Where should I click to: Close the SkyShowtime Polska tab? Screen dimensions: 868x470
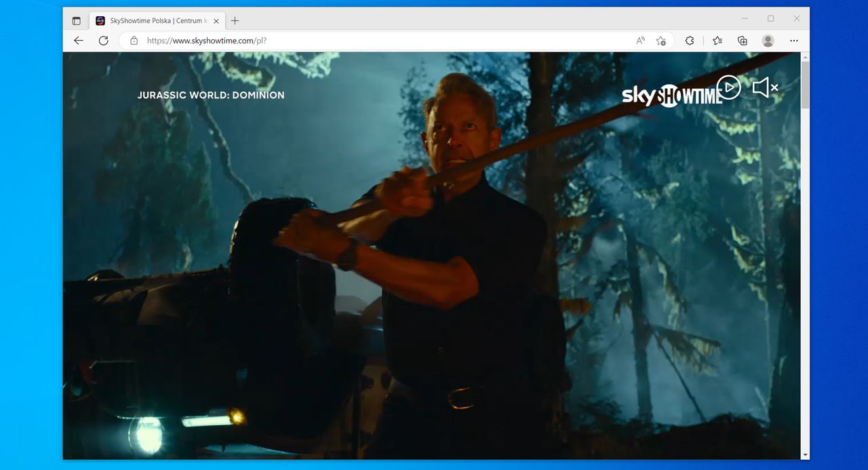tap(216, 21)
